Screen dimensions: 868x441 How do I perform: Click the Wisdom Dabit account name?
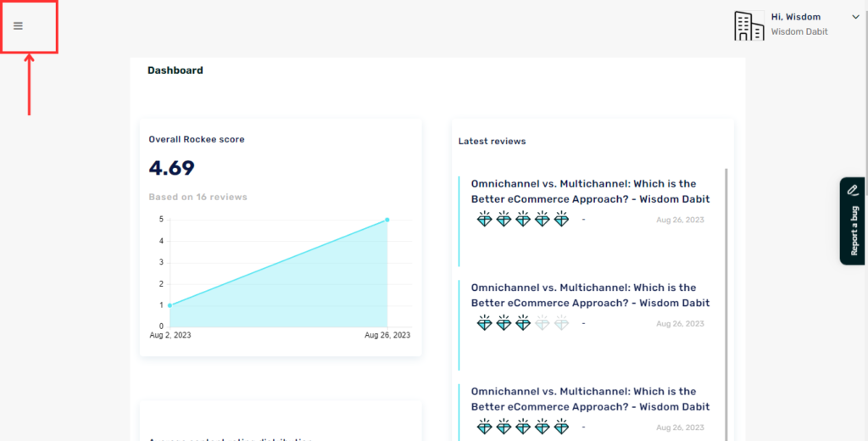click(799, 32)
